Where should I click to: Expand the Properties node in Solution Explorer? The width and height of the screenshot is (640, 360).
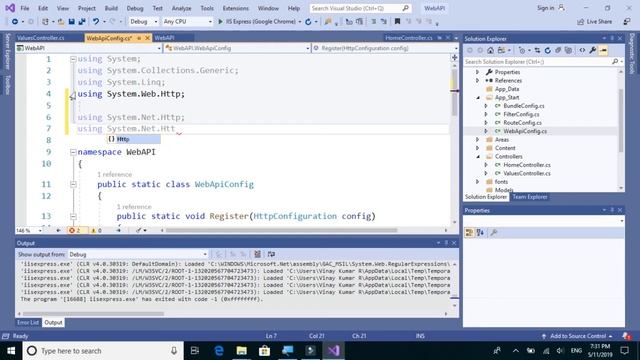tap(477, 72)
